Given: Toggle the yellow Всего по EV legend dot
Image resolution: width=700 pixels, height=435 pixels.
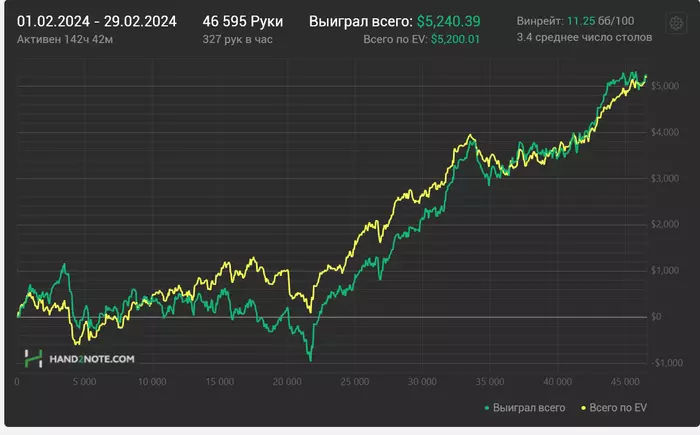Looking at the screenshot, I should [583, 408].
